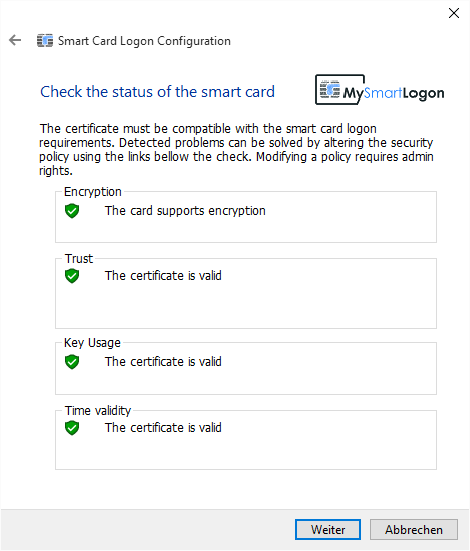Screen dimensions: 470x551
Task: Click 'The card supports encryption' text
Action: click(185, 211)
